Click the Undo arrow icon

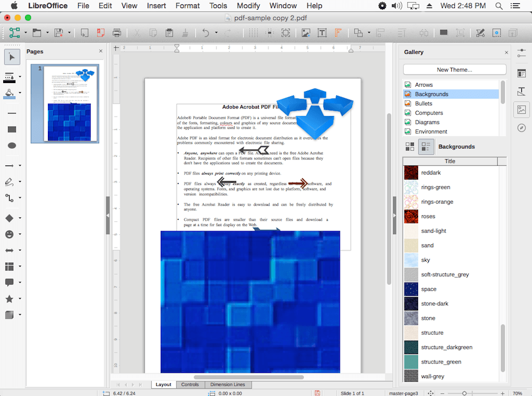coord(205,32)
